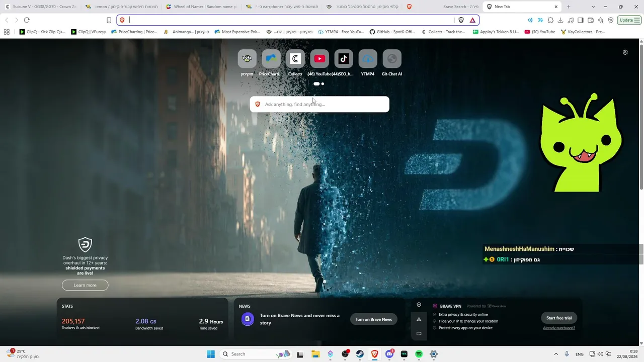Open new tab page customize settings gear
This screenshot has height=362, width=644.
coord(625,52)
